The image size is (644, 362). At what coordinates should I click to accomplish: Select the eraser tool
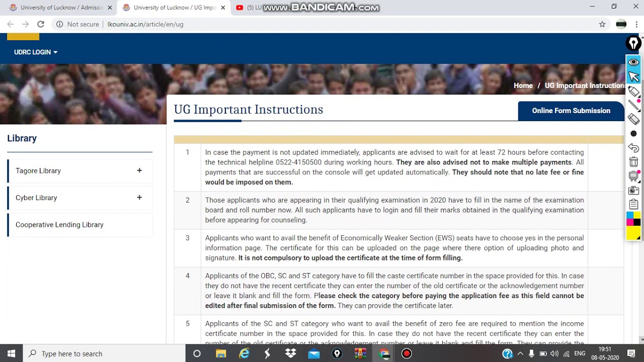(x=633, y=119)
